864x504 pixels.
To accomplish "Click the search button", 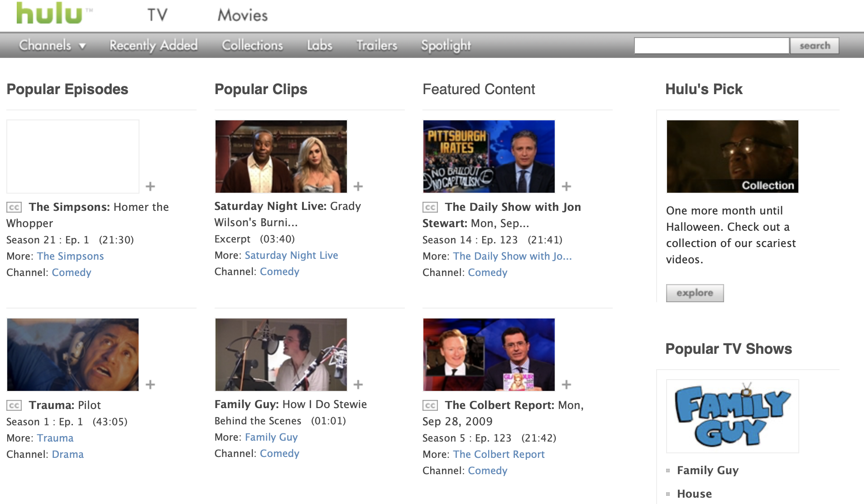I will tap(815, 46).
